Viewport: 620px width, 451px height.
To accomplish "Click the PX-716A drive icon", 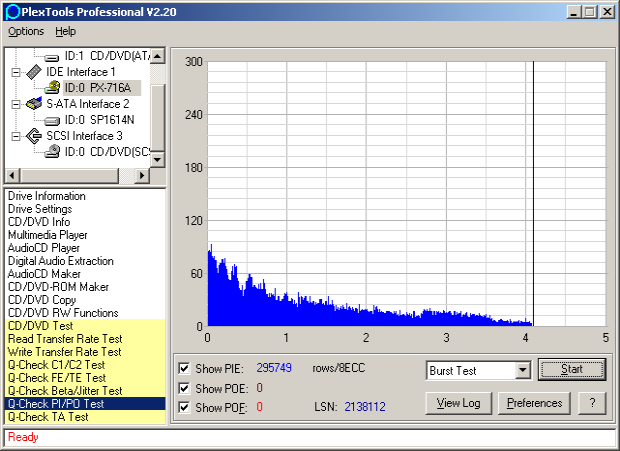I will click(x=52, y=87).
